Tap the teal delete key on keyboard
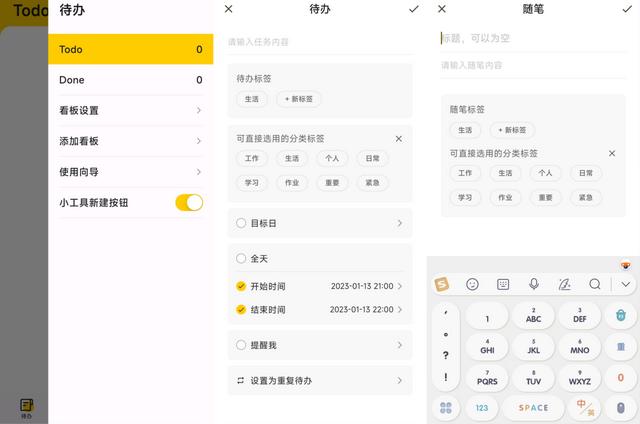 620,315
